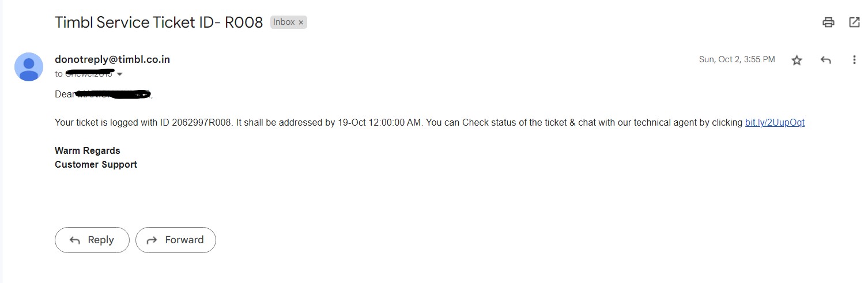868x283 pixels.
Task: Click the reply arrow icon beside the star
Action: click(825, 60)
